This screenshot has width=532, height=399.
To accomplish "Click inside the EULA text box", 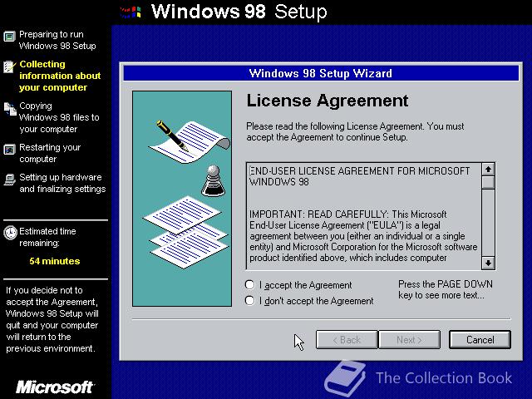I will (x=364, y=216).
